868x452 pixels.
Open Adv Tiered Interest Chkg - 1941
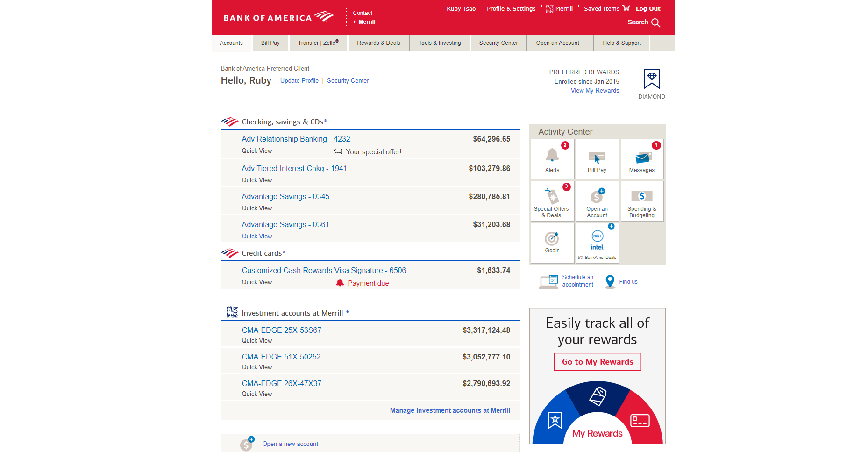294,169
